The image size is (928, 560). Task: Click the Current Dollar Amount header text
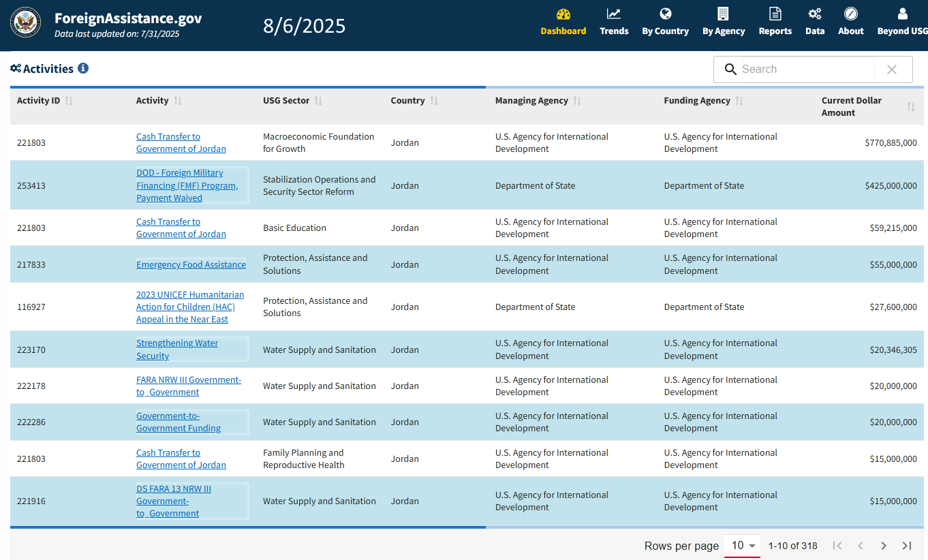[852, 107]
